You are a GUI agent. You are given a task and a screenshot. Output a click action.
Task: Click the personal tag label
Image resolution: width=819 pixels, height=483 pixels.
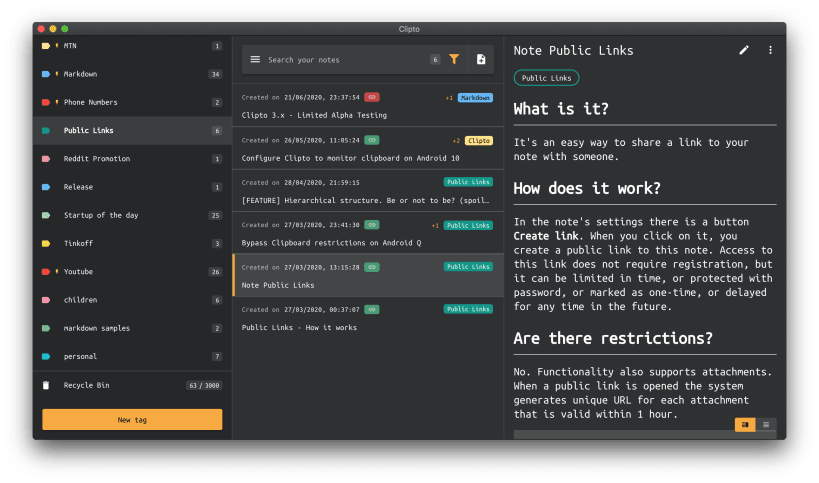click(80, 356)
